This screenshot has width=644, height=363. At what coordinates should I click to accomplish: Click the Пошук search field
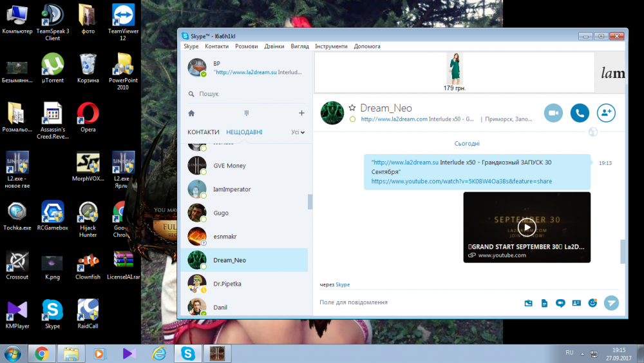(245, 93)
